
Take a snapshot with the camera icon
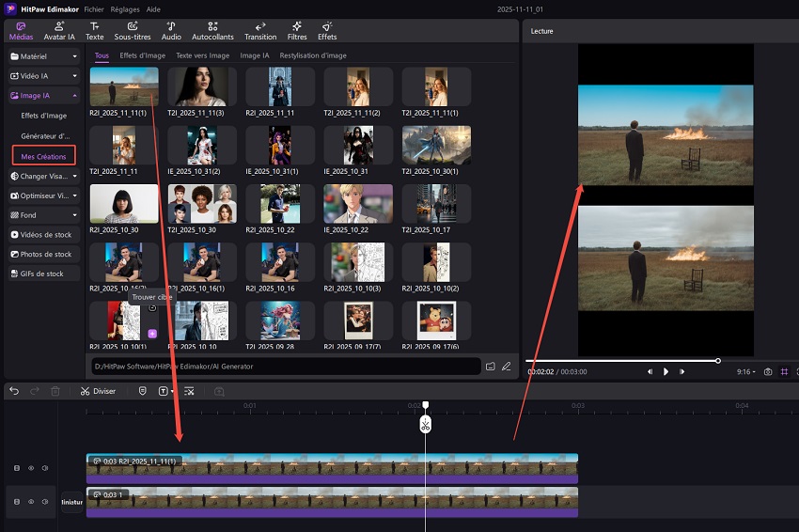point(768,372)
